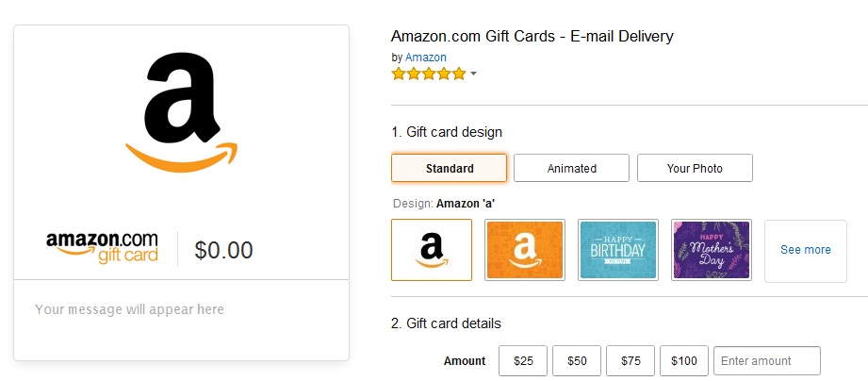Focus the Enter amount field
Screen dimensions: 868x381
click(x=766, y=360)
